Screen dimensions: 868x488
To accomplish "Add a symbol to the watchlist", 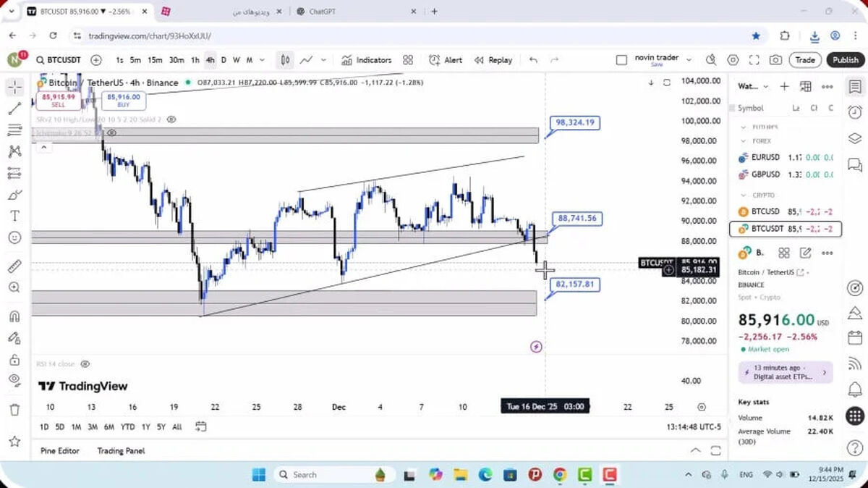I will 784,87.
